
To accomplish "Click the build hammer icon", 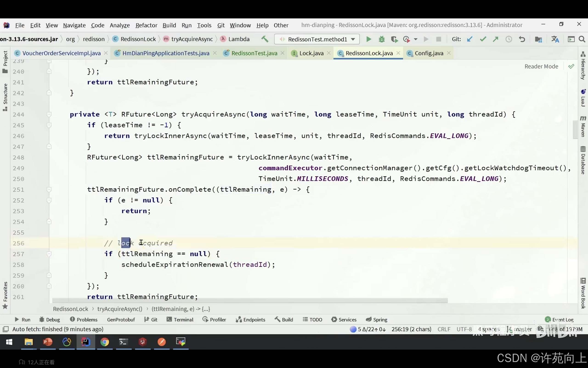I will pos(265,39).
